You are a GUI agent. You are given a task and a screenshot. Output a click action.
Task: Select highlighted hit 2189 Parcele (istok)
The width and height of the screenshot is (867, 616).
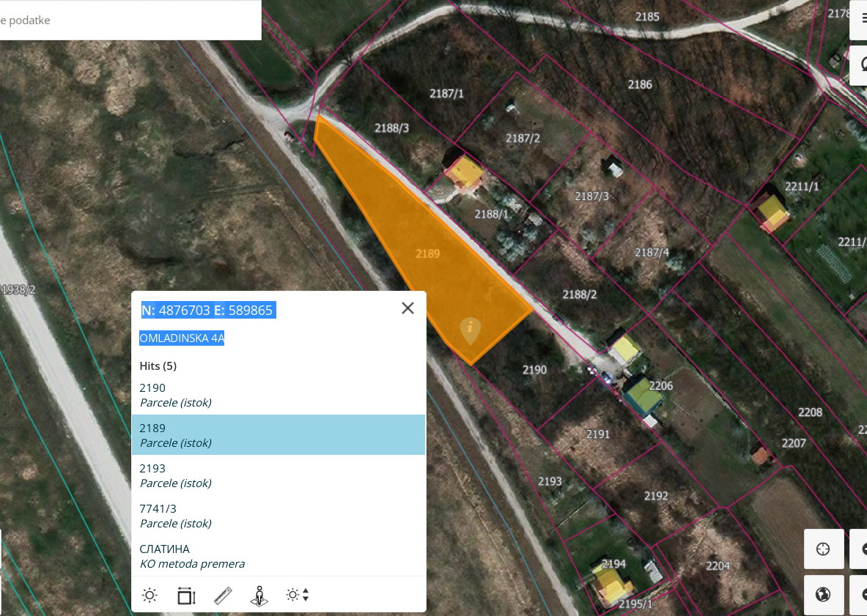(278, 435)
